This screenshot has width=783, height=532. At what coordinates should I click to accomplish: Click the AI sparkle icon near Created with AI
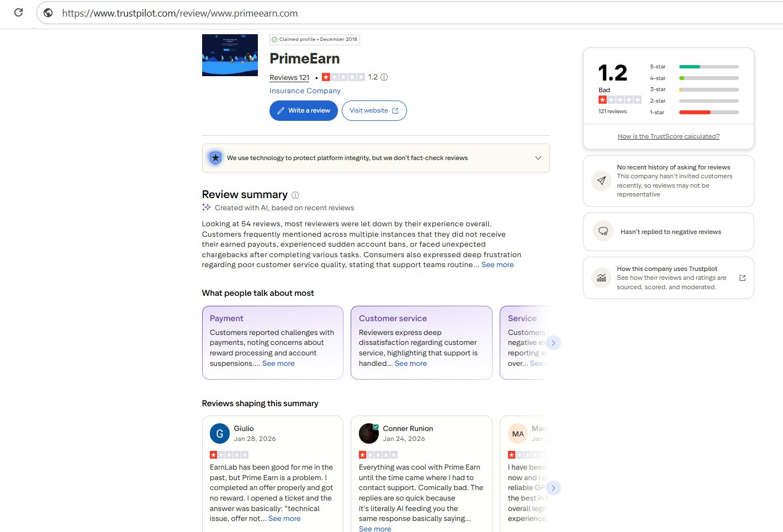207,208
